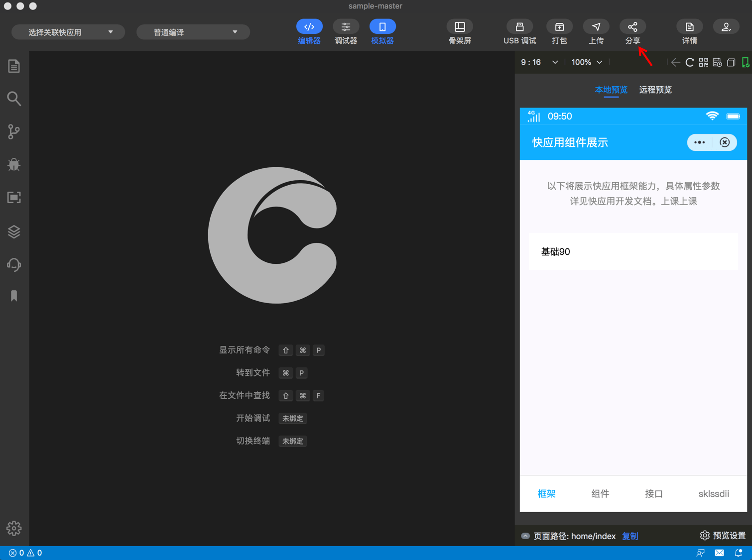Image resolution: width=752 pixels, height=560 pixels.
Task: Expand the 普通编译 compile mode dropdown
Action: tap(193, 31)
